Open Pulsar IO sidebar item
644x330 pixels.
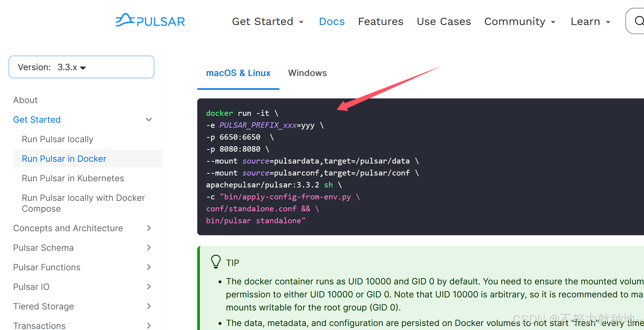pos(31,287)
